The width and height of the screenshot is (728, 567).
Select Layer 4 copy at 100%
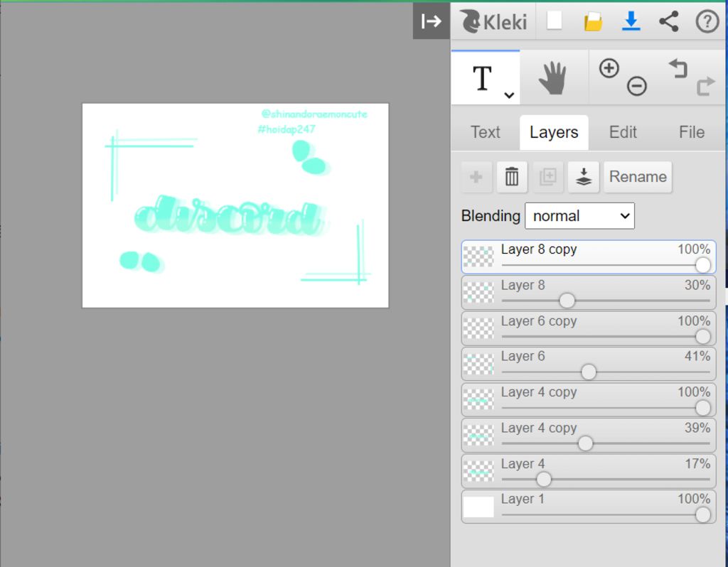tap(588, 399)
